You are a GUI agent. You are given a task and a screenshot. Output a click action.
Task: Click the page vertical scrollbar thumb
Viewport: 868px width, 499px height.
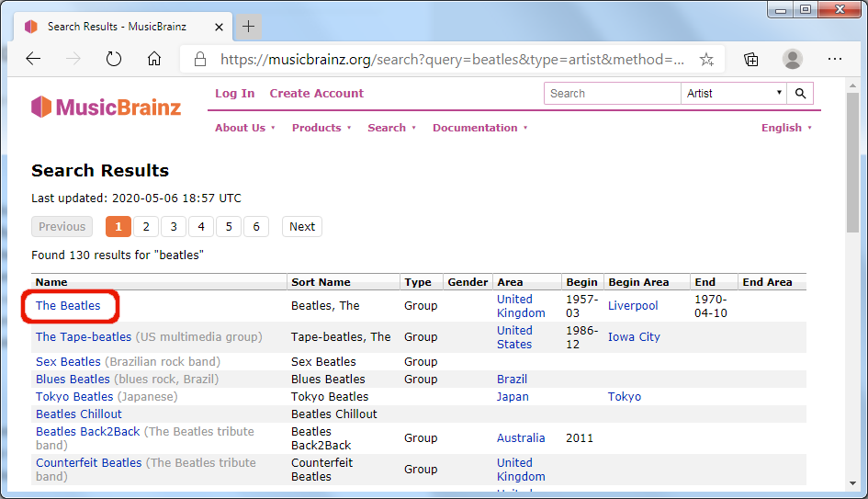(852, 163)
